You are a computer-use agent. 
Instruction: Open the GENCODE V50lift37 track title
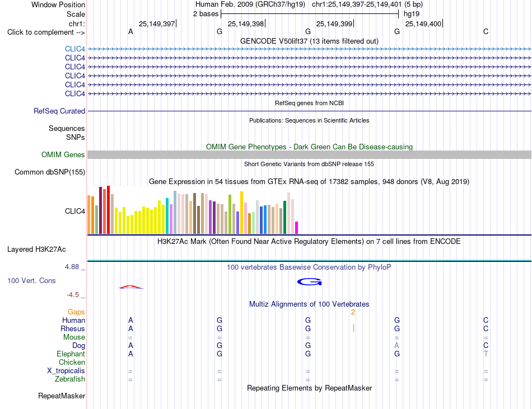309,41
